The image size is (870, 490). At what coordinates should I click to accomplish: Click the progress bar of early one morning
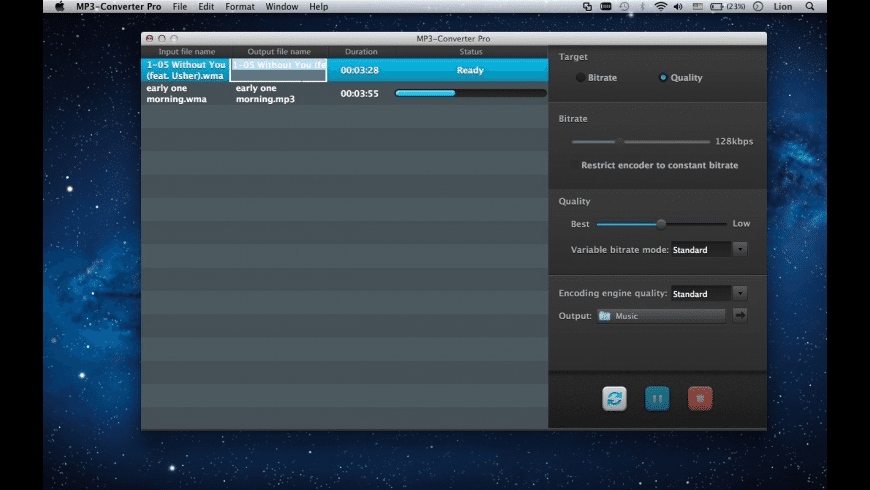[x=471, y=93]
